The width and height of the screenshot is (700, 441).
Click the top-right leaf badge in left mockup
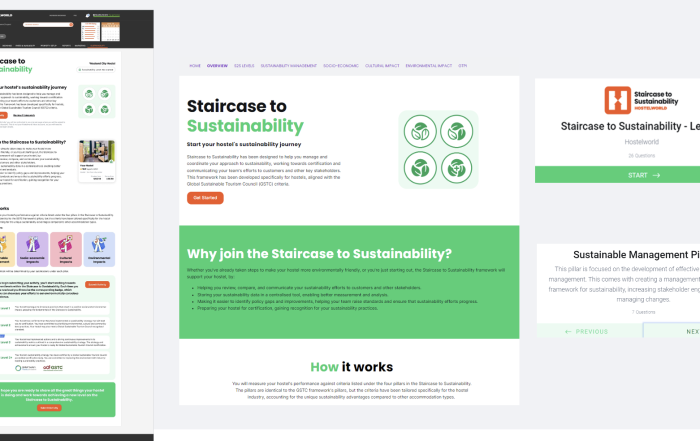tap(104, 94)
